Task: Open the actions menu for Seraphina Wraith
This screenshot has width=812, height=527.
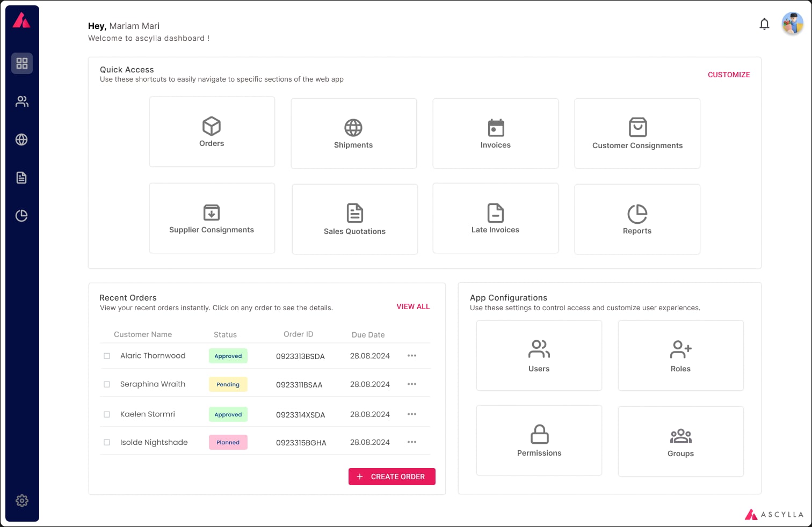Action: [x=412, y=384]
